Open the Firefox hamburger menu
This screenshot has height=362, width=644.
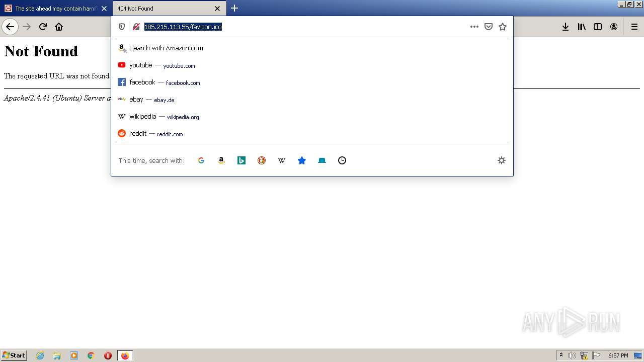(634, 27)
